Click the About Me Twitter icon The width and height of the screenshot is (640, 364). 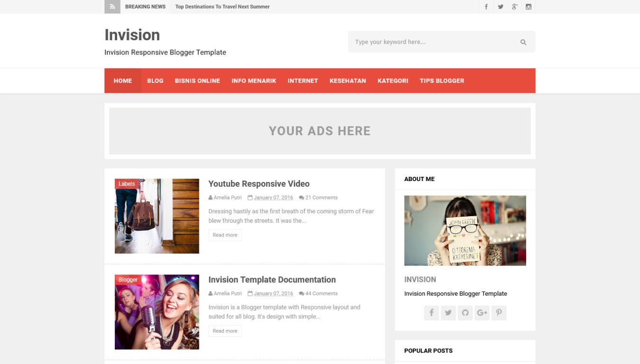click(448, 313)
